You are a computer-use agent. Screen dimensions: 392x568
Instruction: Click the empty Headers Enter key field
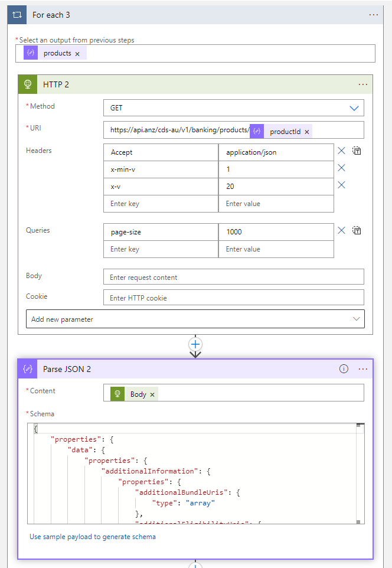click(x=161, y=204)
